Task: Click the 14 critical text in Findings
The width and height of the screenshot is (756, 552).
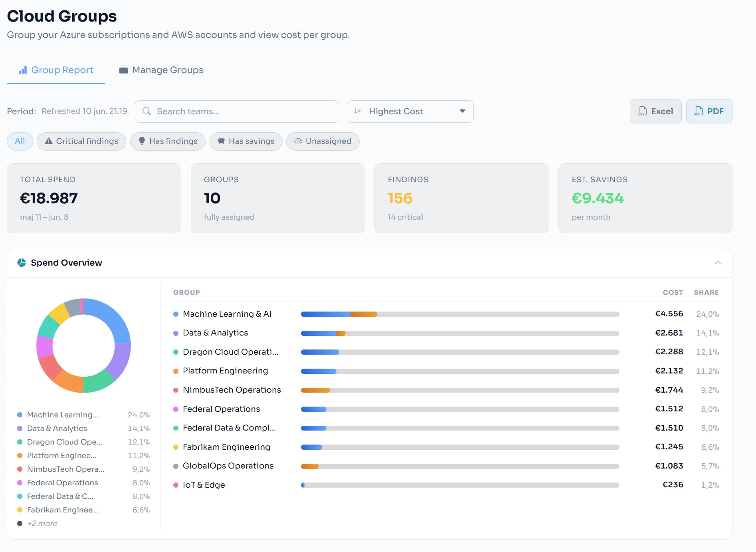Action: pos(406,217)
